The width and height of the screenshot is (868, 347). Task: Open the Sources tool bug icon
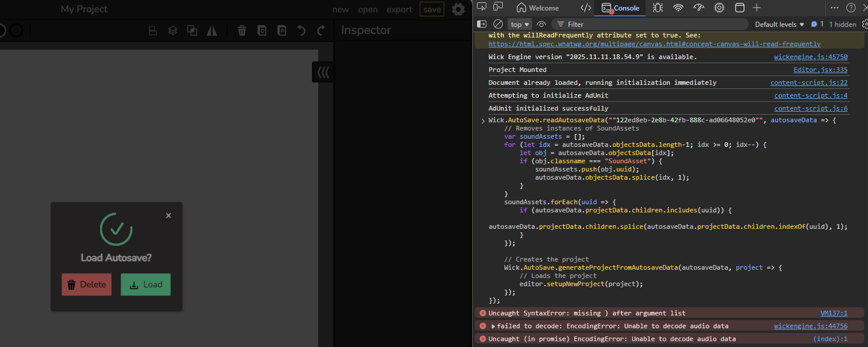click(658, 8)
